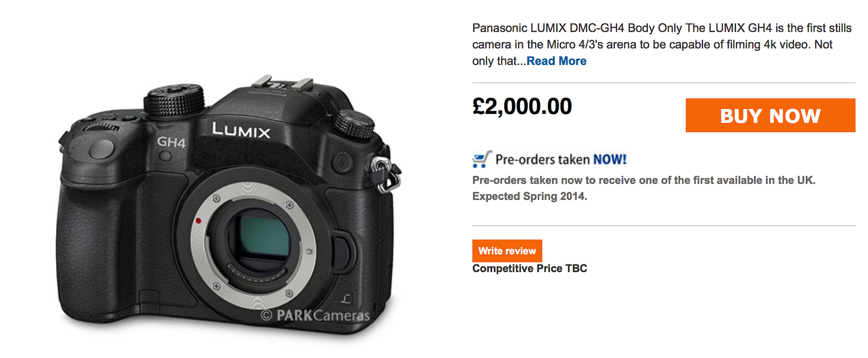Screen dimensions: 868x358
Task: Open the Read More link
Action: [557, 61]
